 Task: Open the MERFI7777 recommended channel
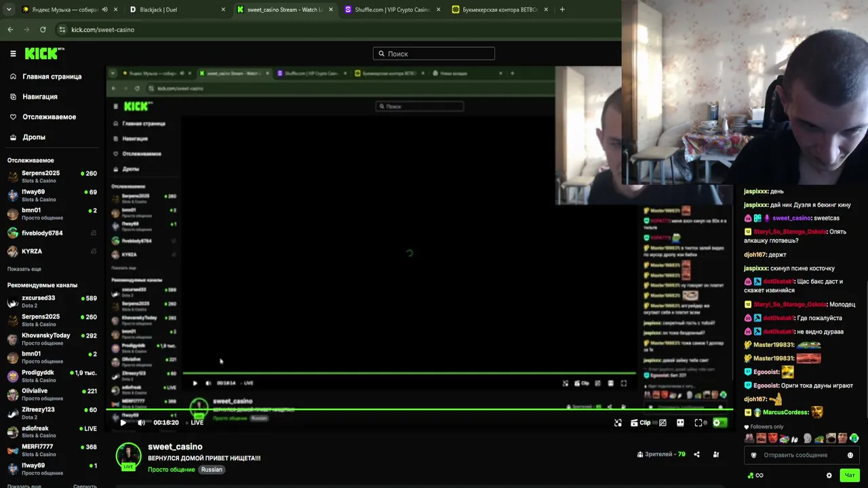pyautogui.click(x=52, y=451)
